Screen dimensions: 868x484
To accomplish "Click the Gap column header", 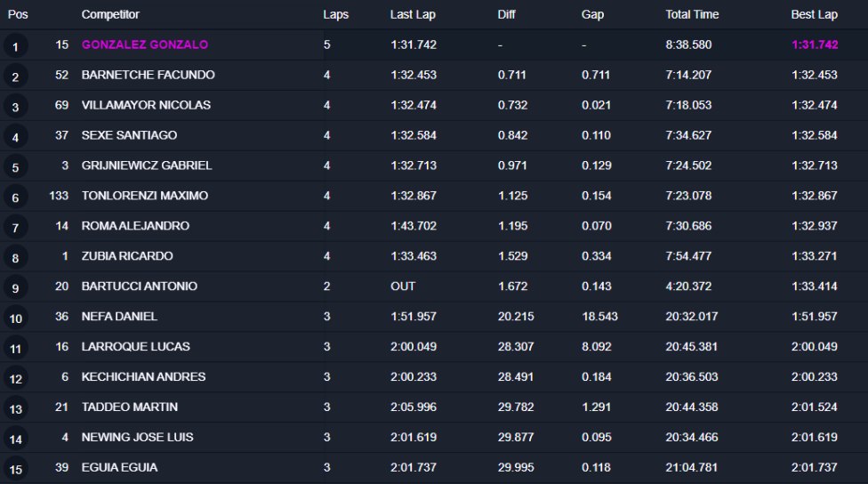I will 592,14.
